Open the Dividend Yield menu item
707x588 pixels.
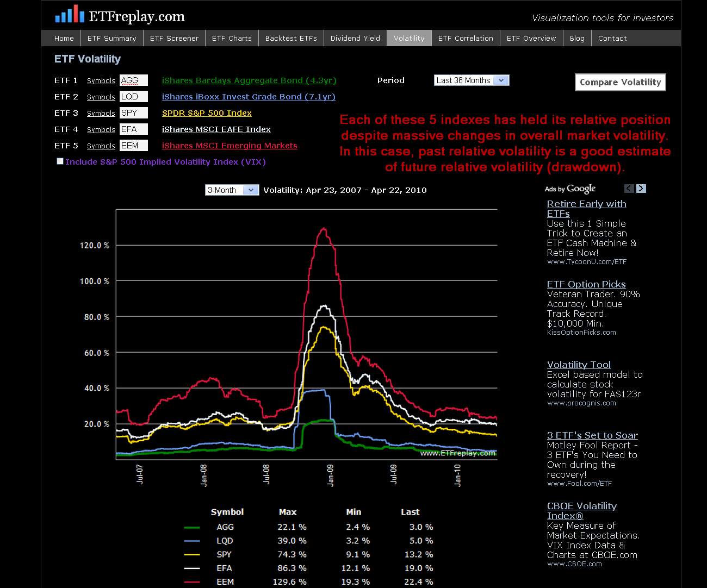(355, 38)
